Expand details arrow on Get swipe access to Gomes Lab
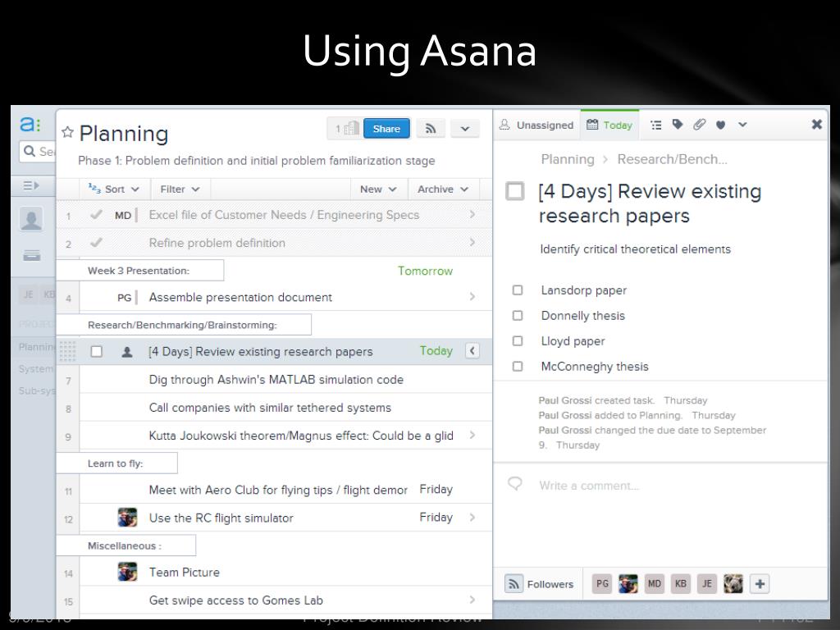 pos(472,600)
